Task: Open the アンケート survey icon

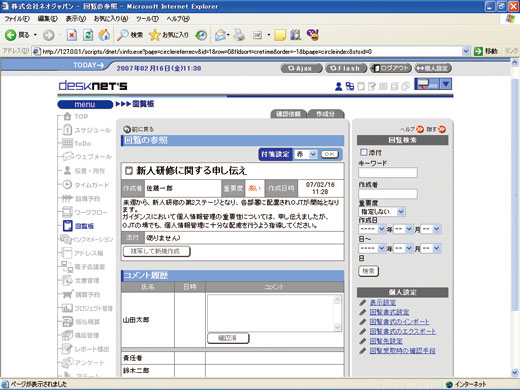Action: click(68, 362)
